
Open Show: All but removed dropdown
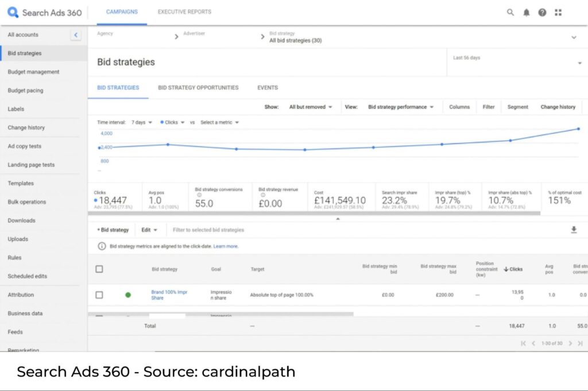coord(311,107)
